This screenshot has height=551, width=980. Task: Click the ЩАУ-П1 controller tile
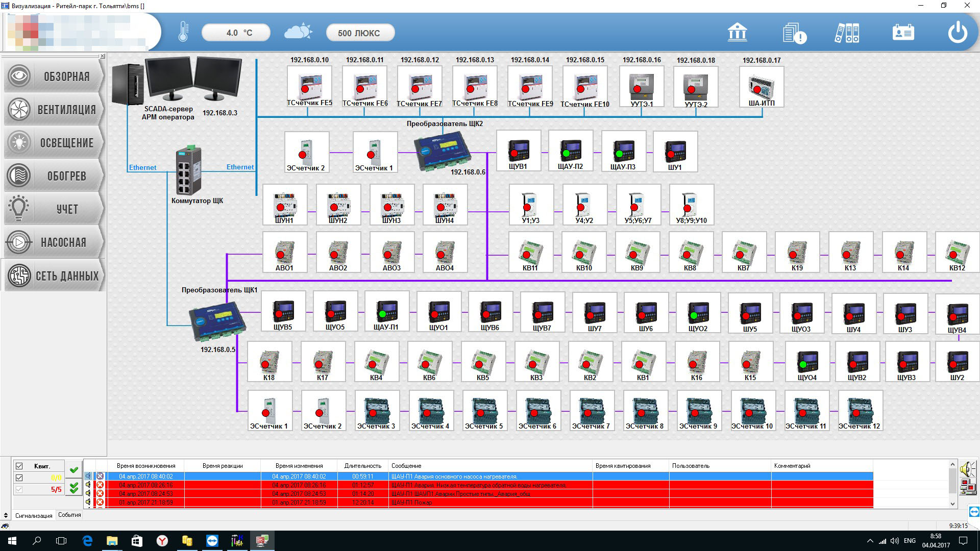pos(386,311)
